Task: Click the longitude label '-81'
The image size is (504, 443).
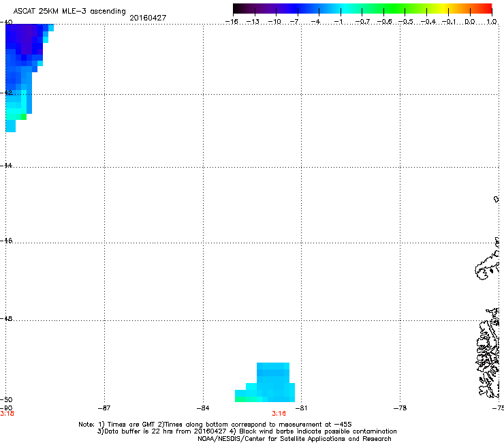Action: pos(301,408)
